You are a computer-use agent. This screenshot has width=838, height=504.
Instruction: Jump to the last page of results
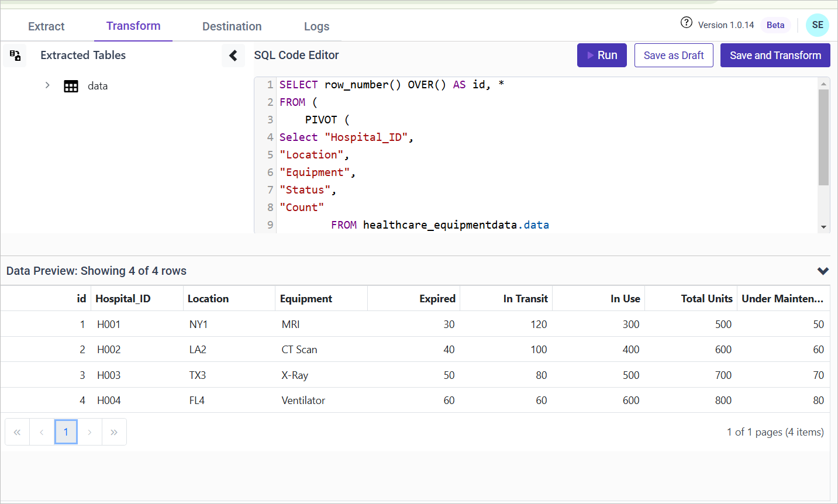(114, 432)
